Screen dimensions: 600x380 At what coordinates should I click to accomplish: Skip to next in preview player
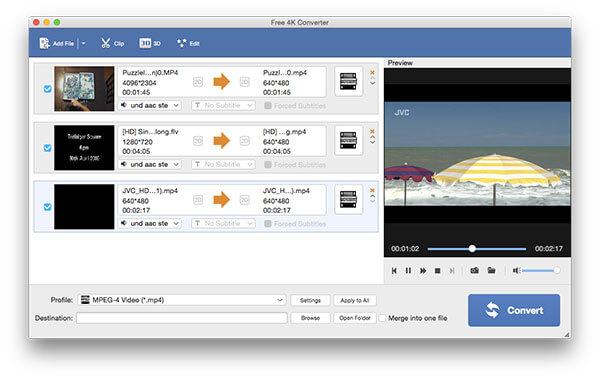[x=452, y=271]
